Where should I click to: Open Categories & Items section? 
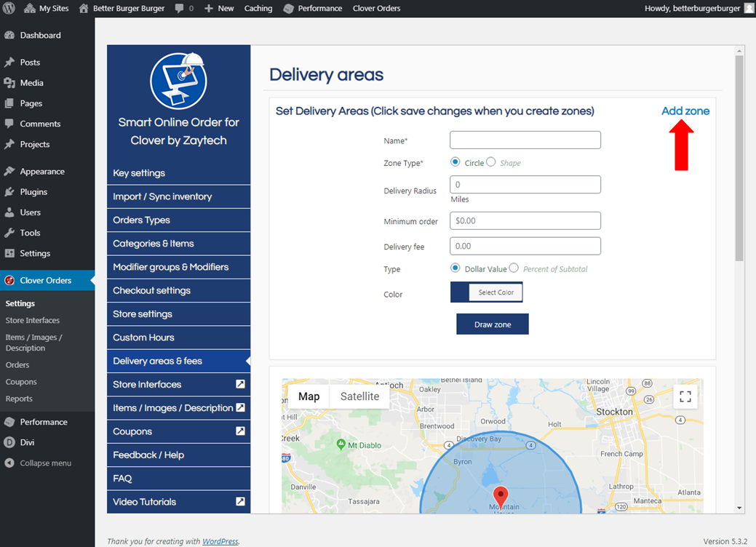point(178,244)
